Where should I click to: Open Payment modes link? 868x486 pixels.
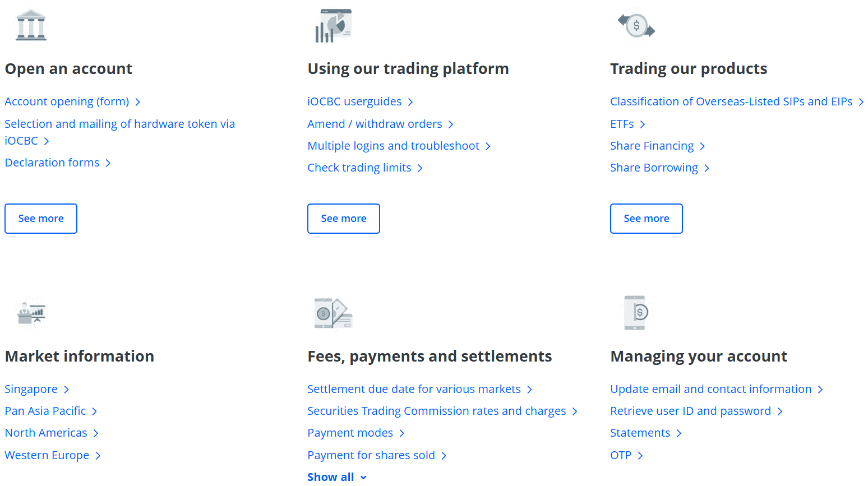click(350, 433)
